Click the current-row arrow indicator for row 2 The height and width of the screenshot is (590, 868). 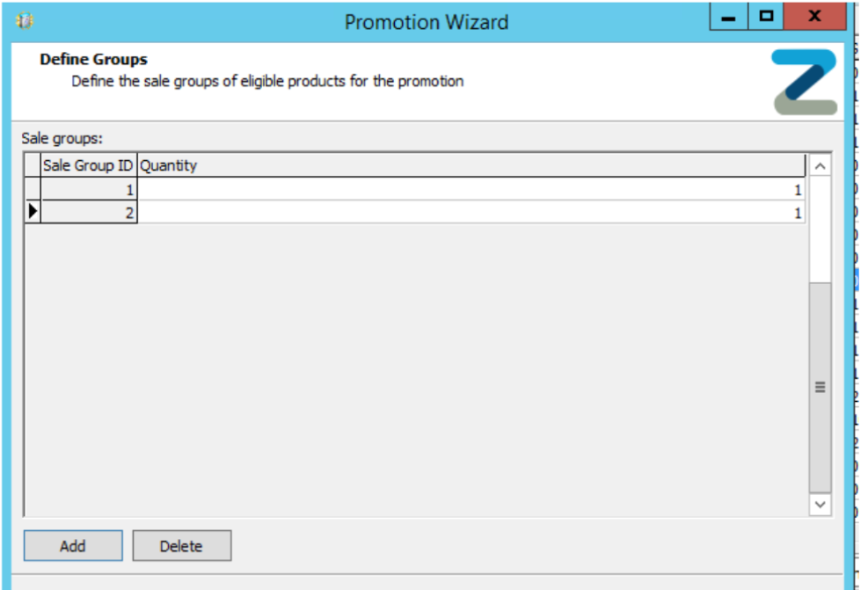click(33, 211)
